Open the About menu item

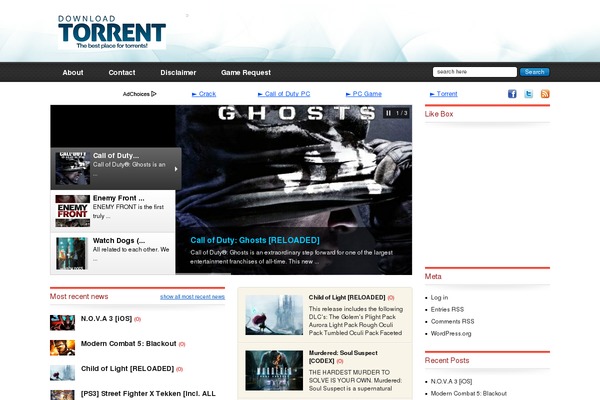point(73,72)
